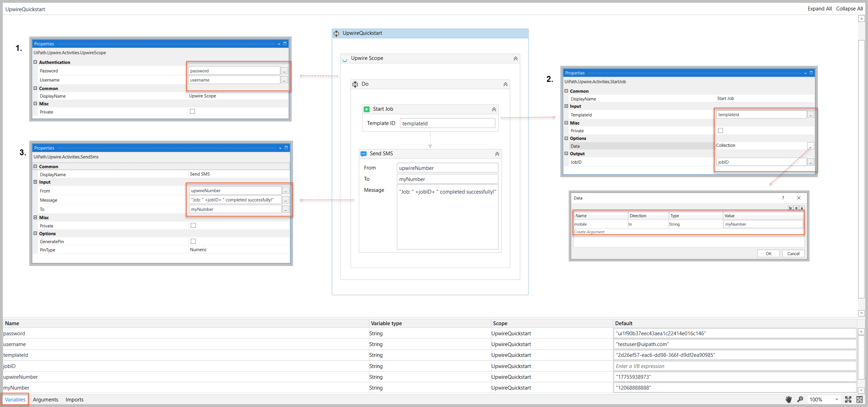Screen dimensions: 868x407
Task: Collapse Input section in SendSms properties
Action: click(35, 182)
